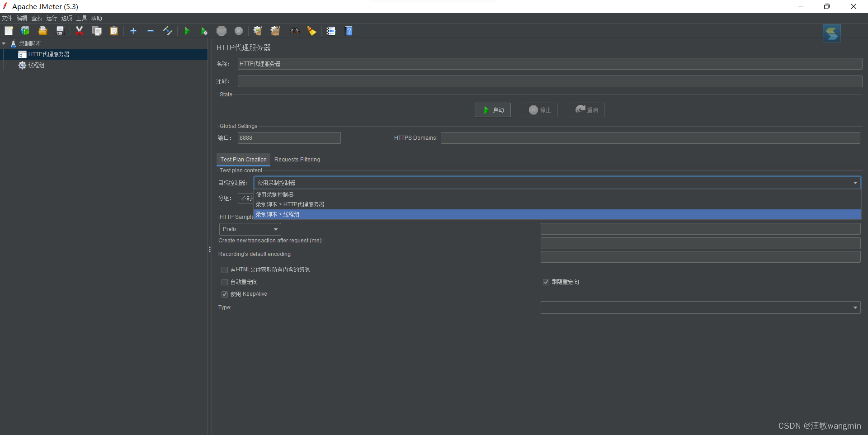The height and width of the screenshot is (435, 868).
Task: Click the New test plan icon
Action: pos(9,31)
